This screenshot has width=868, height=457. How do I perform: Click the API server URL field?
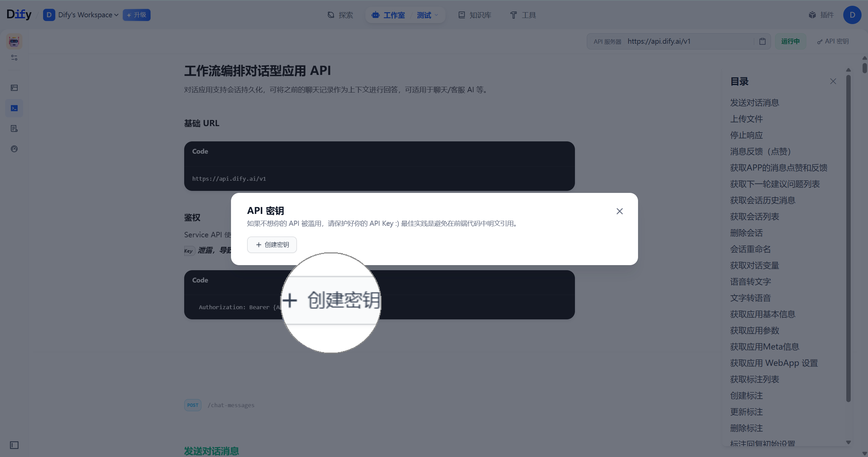pyautogui.click(x=678, y=41)
